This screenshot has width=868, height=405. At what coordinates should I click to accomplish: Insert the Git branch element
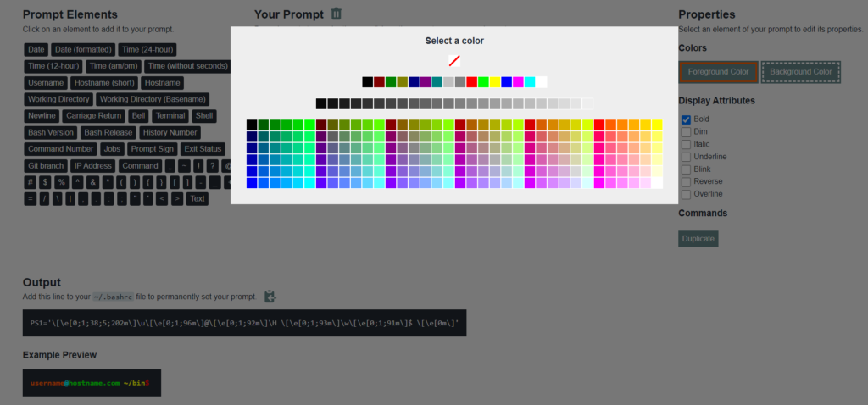[x=46, y=166]
